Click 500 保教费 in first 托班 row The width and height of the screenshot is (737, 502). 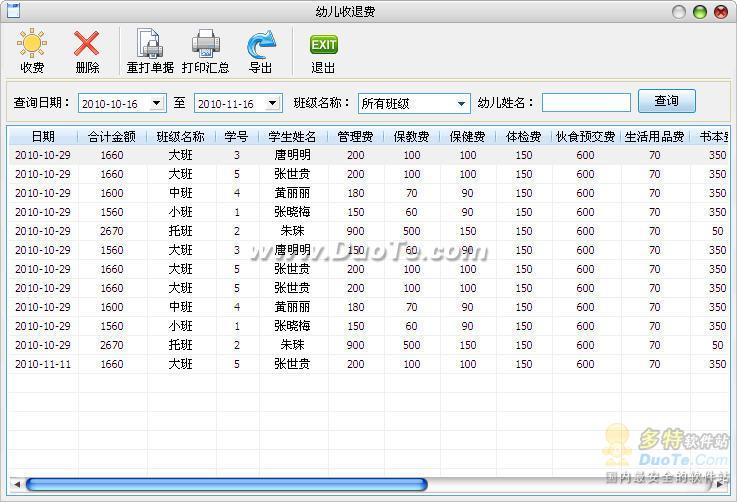[x=411, y=231]
